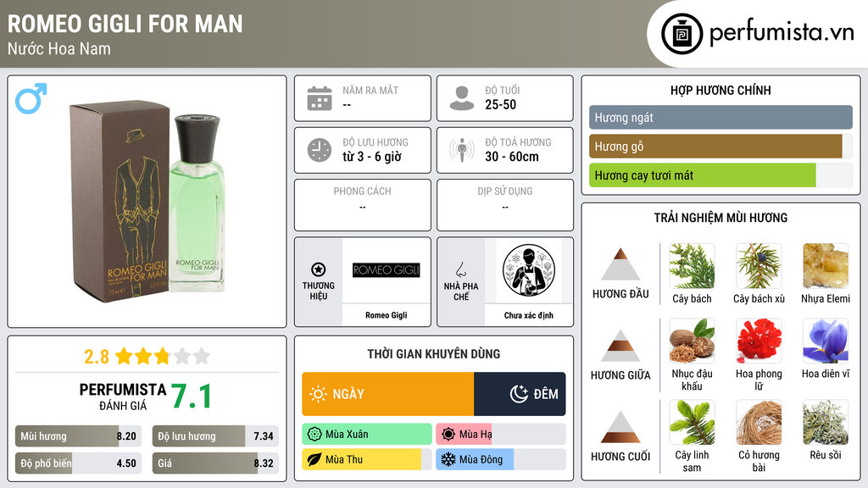Click the Mùa Hạ season bar
The image size is (868, 488).
(x=500, y=434)
